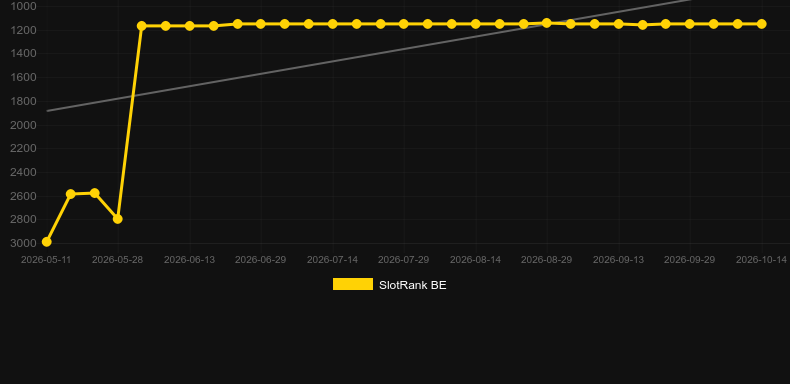The height and width of the screenshot is (384, 790).
Task: Click the yellow SlotRank BE legend swatch
Action: tap(353, 284)
